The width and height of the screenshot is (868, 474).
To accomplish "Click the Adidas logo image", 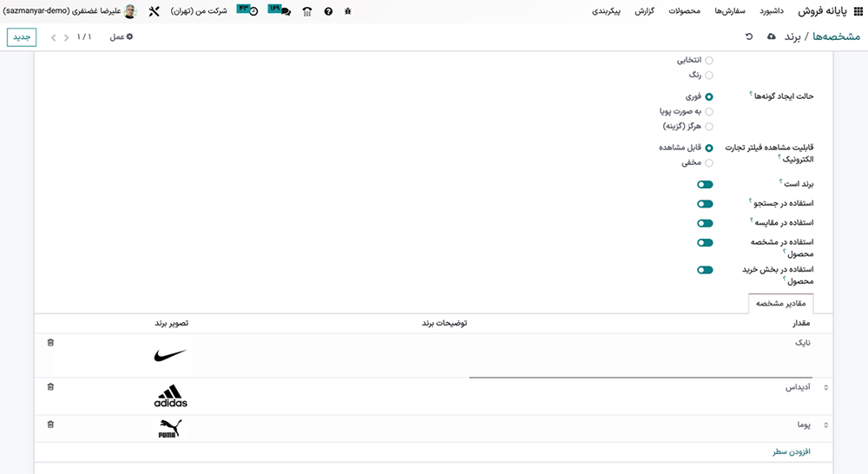I will (170, 397).
